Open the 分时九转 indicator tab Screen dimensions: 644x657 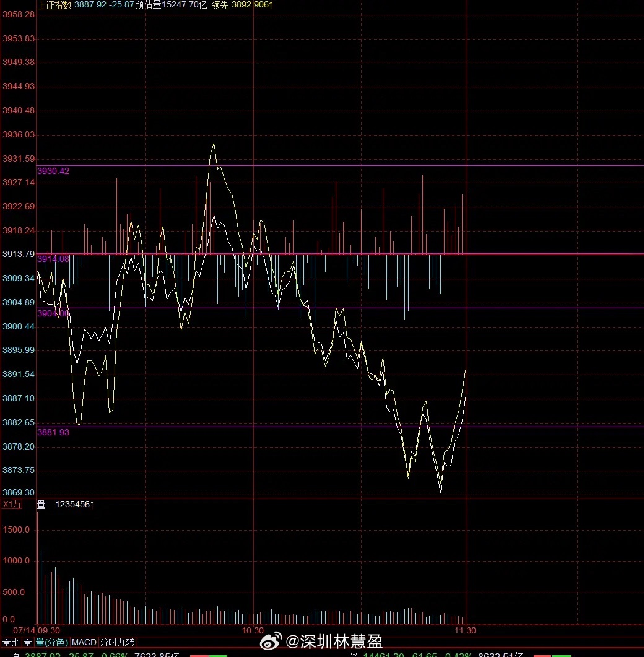pyautogui.click(x=118, y=642)
